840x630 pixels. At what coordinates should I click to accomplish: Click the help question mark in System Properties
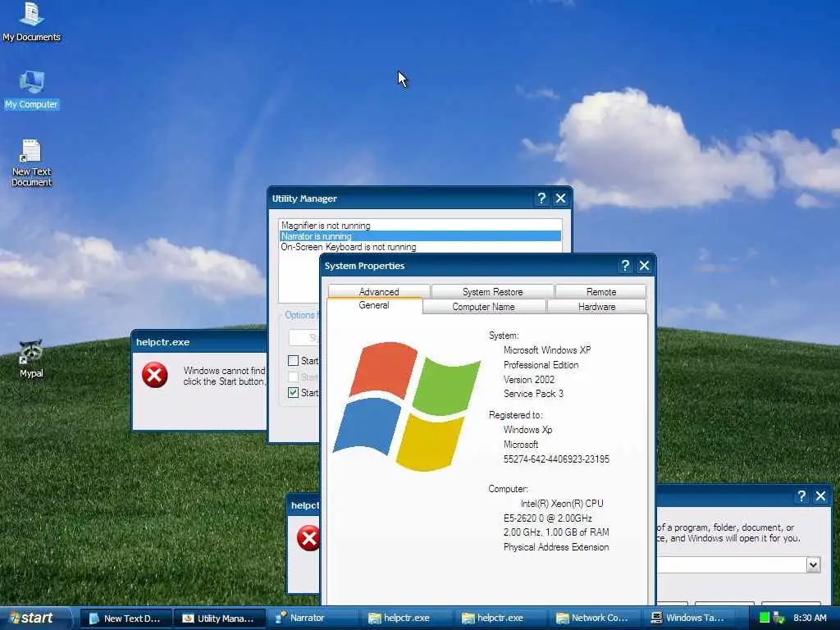click(x=624, y=266)
